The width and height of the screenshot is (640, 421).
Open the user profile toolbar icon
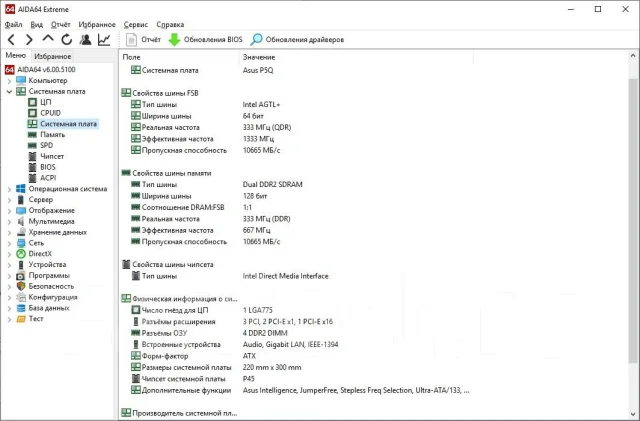(x=85, y=40)
